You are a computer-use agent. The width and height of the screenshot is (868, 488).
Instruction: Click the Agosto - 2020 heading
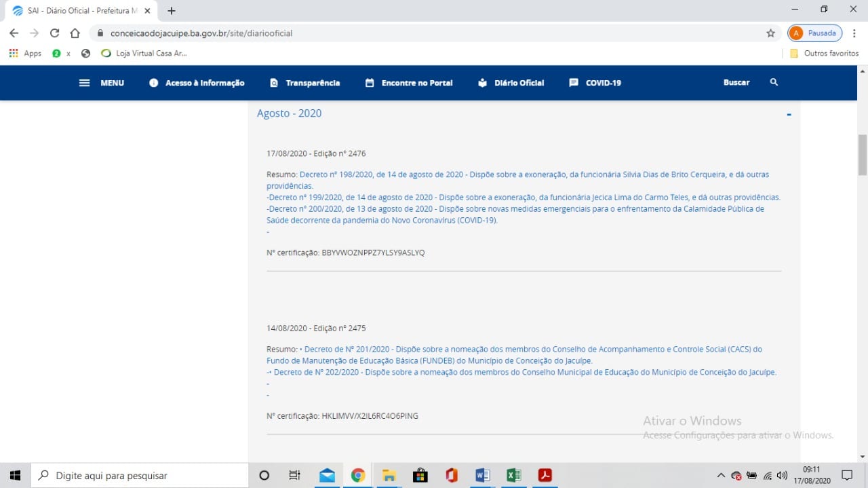(x=289, y=113)
